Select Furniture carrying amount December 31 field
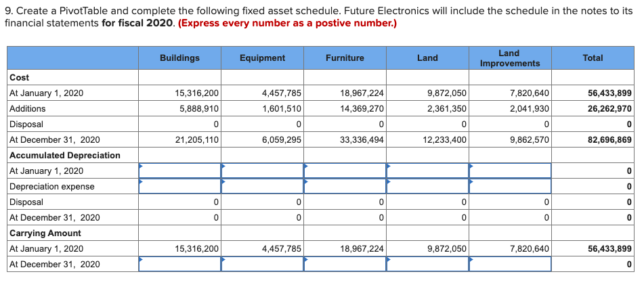The width and height of the screenshot is (644, 293). pyautogui.click(x=345, y=264)
